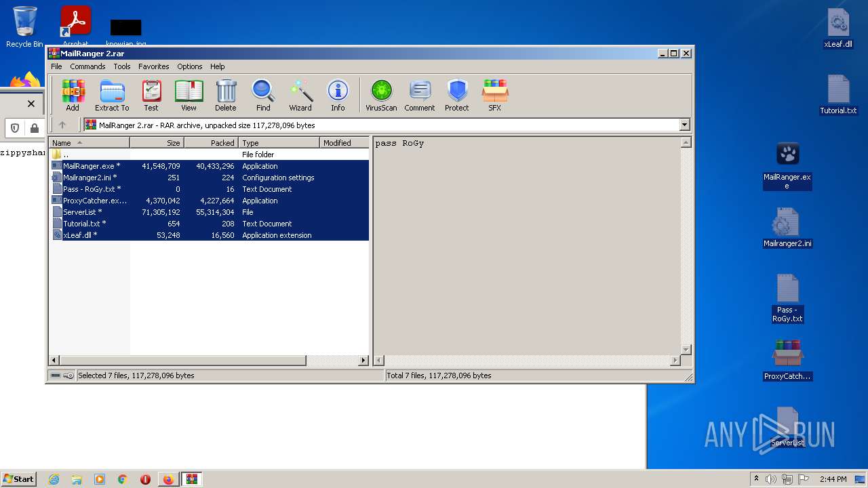This screenshot has height=488, width=868.
Task: Open the Options menu
Action: tap(190, 66)
